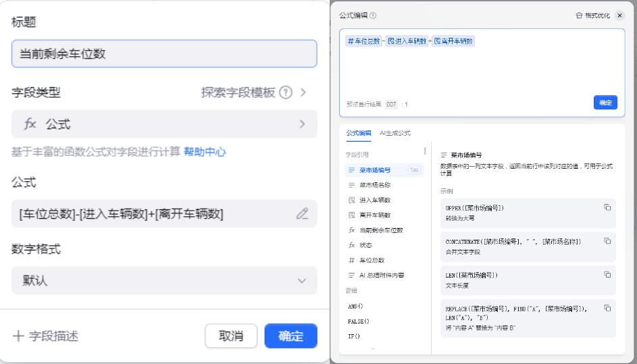The width and height of the screenshot is (637, 364).
Task: Open the 帮助中心 link
Action: (205, 152)
